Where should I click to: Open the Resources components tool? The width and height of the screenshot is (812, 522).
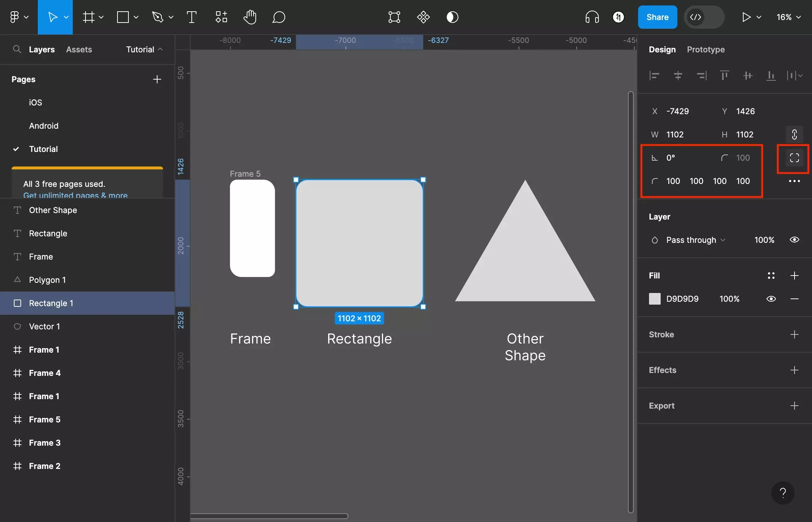point(221,17)
